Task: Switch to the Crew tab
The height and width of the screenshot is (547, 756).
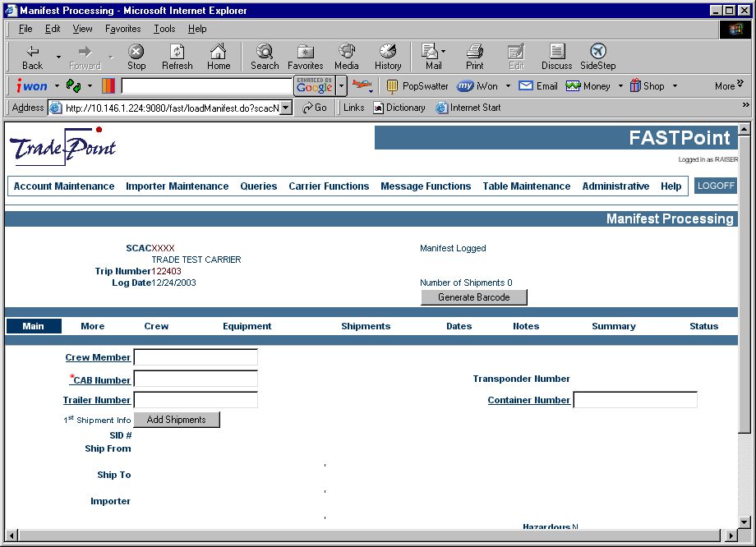Action: (156, 326)
